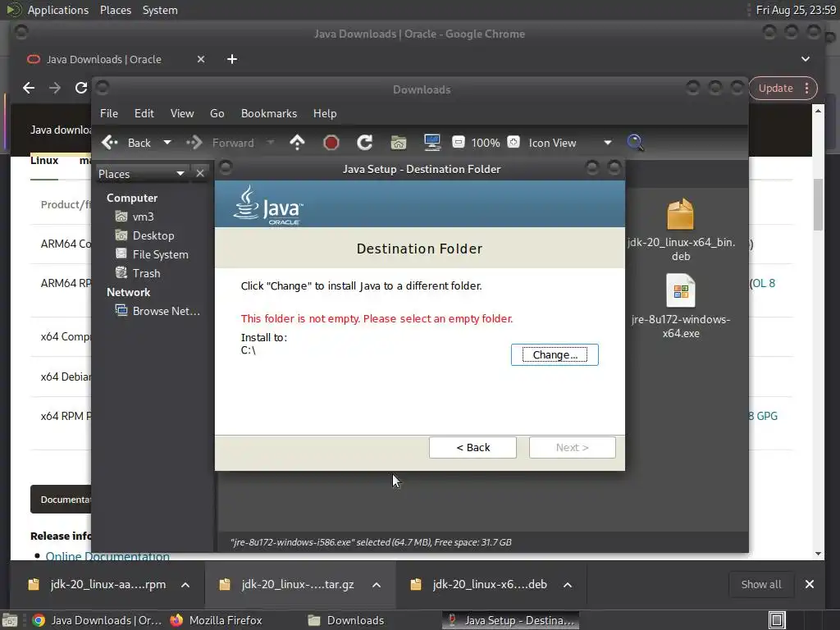Reload the Downloads folder view

click(365, 143)
